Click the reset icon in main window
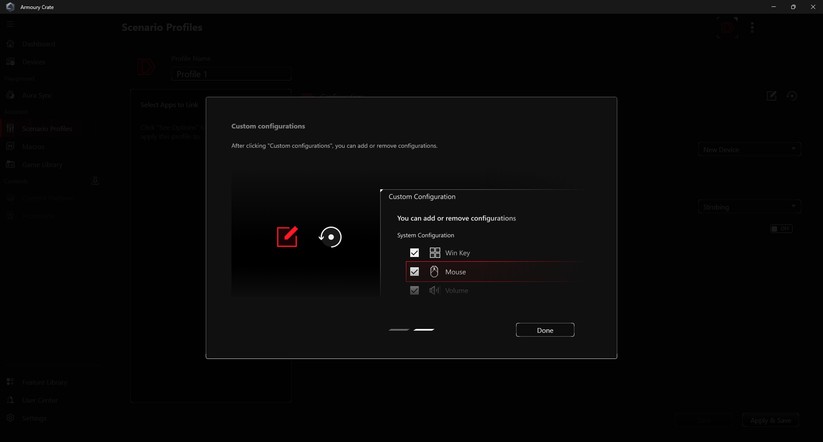This screenshot has height=442, width=823. coord(792,96)
